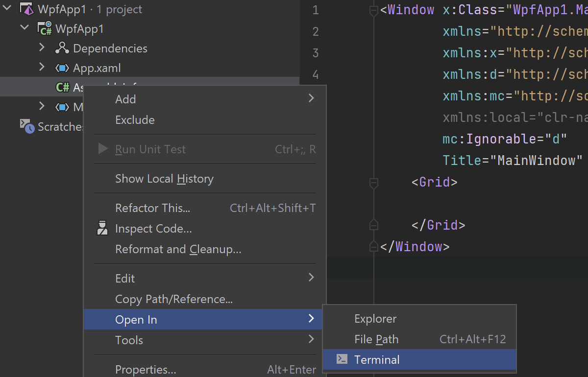Expand the Dependencies tree node
The width and height of the screenshot is (588, 377).
tap(42, 48)
